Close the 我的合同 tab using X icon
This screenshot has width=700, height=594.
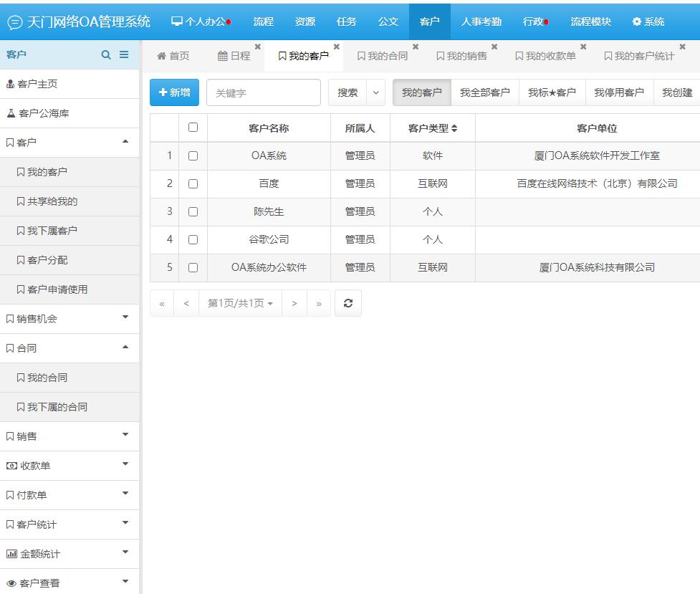pos(416,47)
